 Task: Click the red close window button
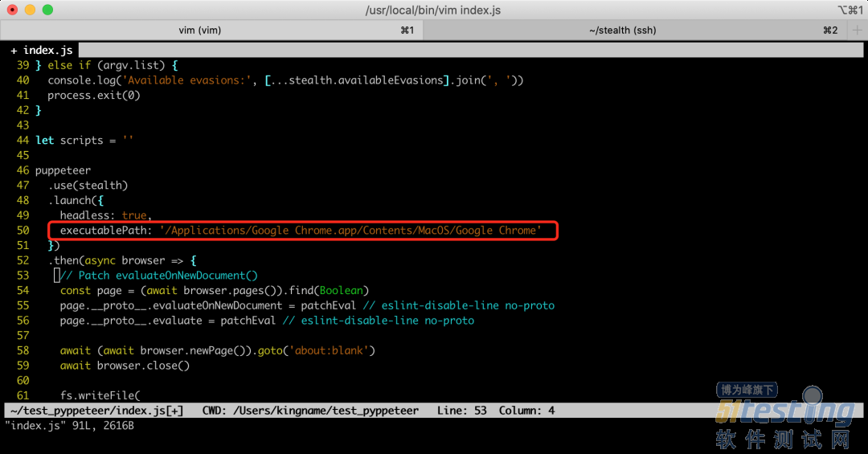pyautogui.click(x=12, y=10)
